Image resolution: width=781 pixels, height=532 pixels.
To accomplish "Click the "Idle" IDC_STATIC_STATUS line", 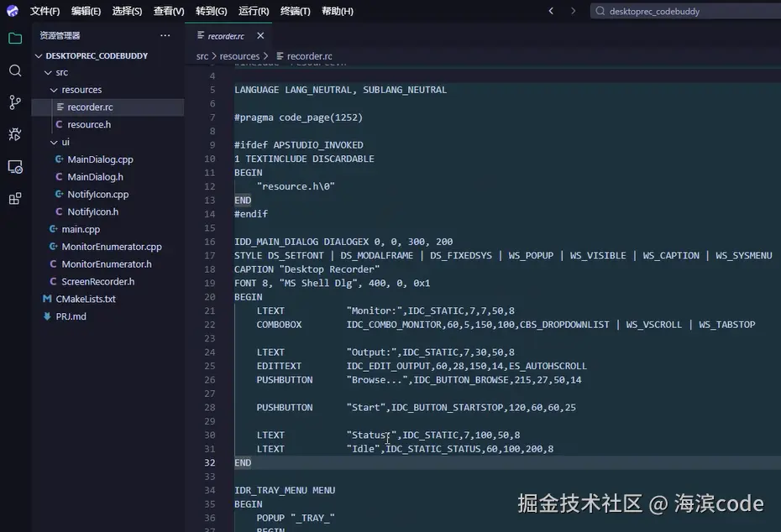I will tap(405, 449).
